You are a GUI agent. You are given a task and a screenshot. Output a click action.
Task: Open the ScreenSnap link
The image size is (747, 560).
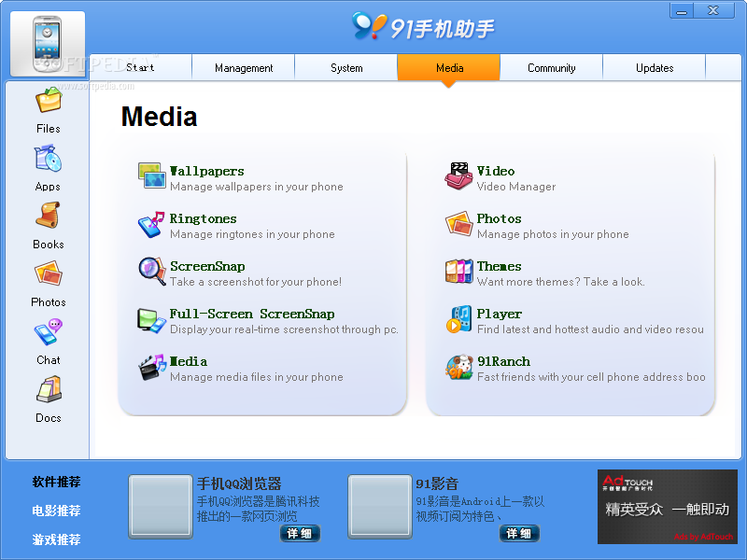coord(207,266)
